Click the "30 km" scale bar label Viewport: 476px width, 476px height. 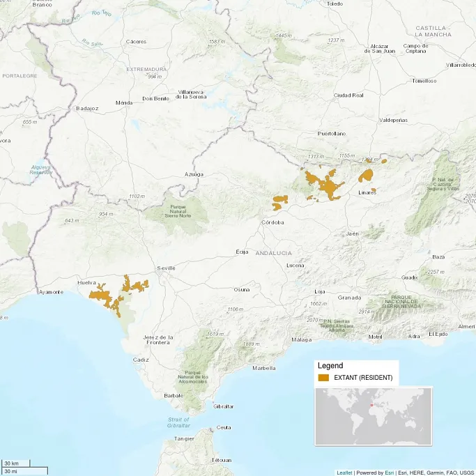pyautogui.click(x=12, y=463)
